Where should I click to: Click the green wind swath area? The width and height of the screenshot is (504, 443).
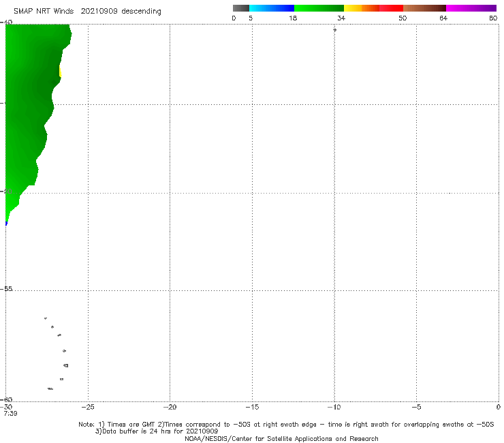[x=29, y=106]
